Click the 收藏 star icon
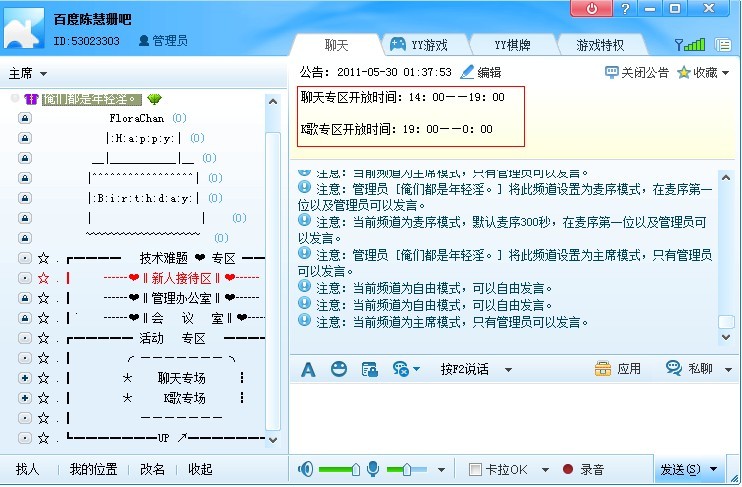This screenshot has height=487, width=742. pos(683,72)
